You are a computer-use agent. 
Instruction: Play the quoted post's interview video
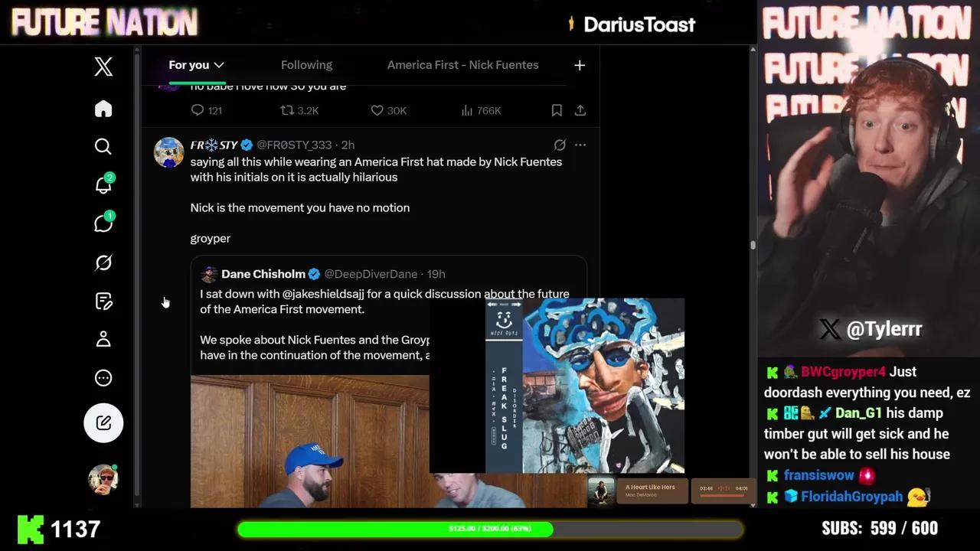click(x=310, y=441)
